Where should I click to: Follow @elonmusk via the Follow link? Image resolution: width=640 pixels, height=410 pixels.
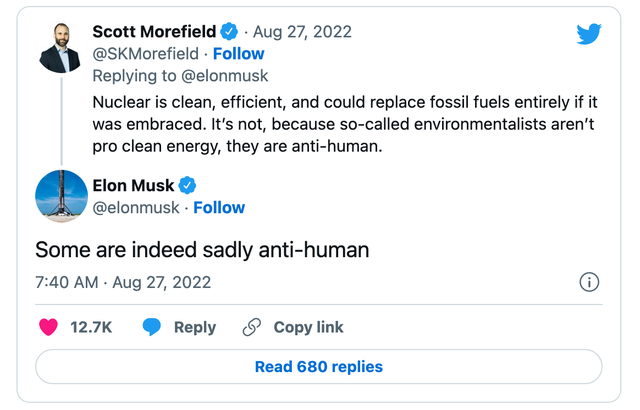click(219, 208)
